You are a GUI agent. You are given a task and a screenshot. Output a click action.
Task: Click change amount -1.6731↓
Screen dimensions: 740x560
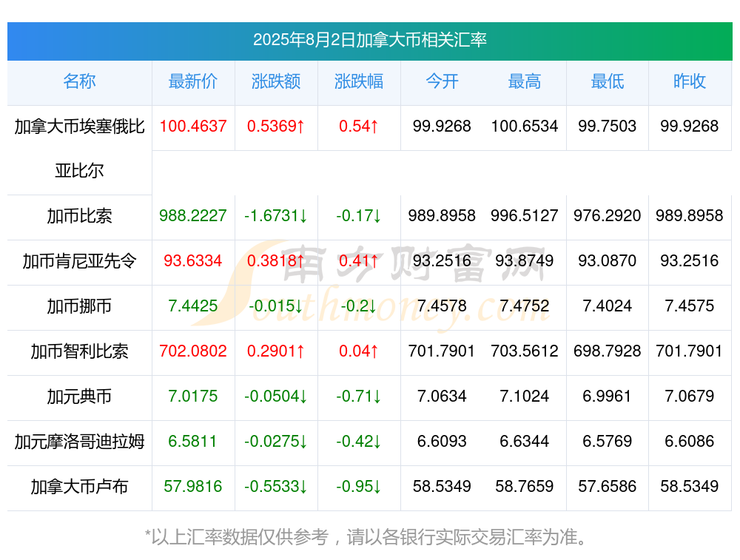(276, 216)
